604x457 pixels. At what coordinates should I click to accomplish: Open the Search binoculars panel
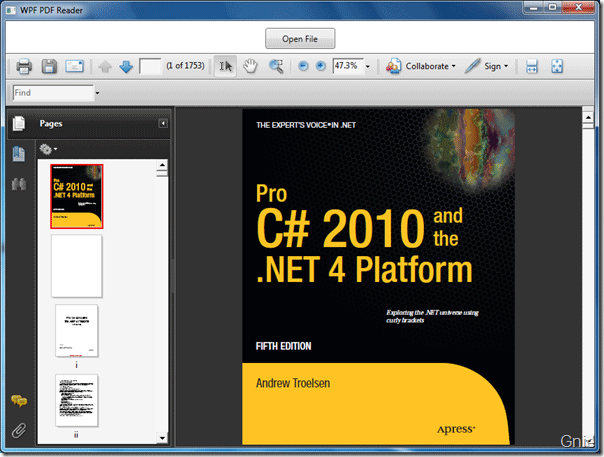click(19, 184)
